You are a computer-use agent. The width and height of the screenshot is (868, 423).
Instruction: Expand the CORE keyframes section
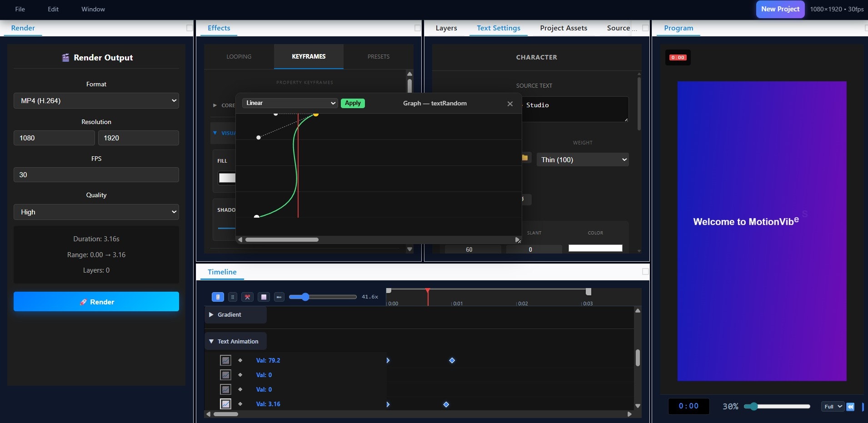[x=215, y=105]
